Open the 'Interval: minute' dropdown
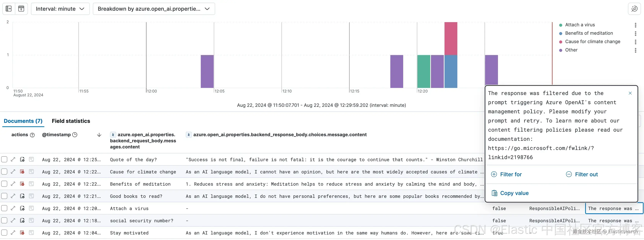The image size is (644, 240). 60,9
